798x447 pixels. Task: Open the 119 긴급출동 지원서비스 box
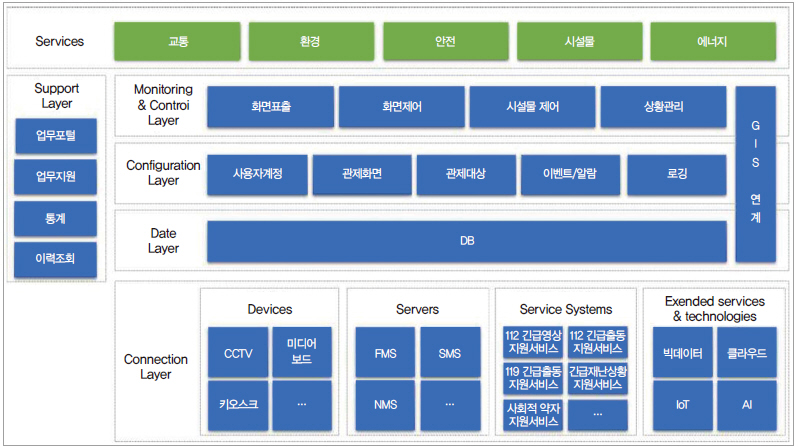click(533, 377)
